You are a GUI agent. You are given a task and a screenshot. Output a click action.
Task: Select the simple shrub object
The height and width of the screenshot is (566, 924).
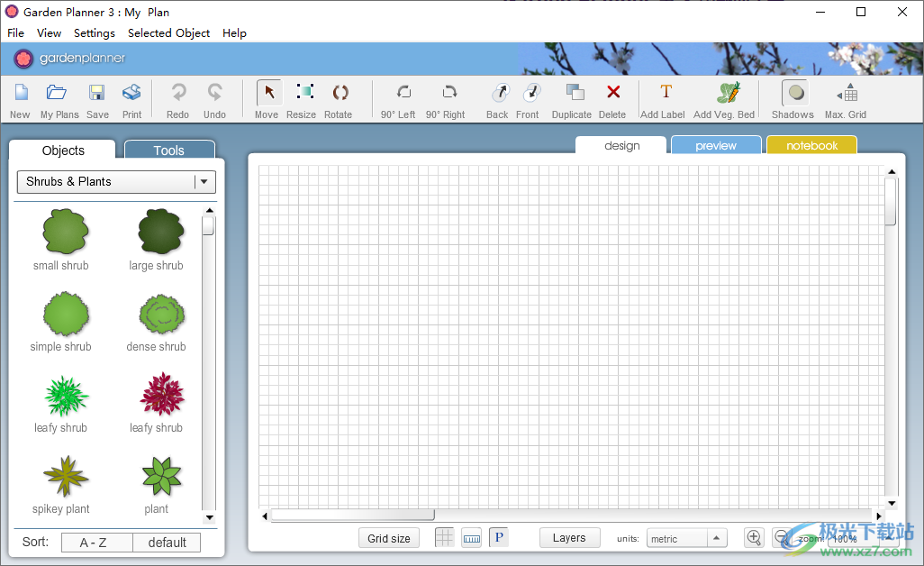66,313
